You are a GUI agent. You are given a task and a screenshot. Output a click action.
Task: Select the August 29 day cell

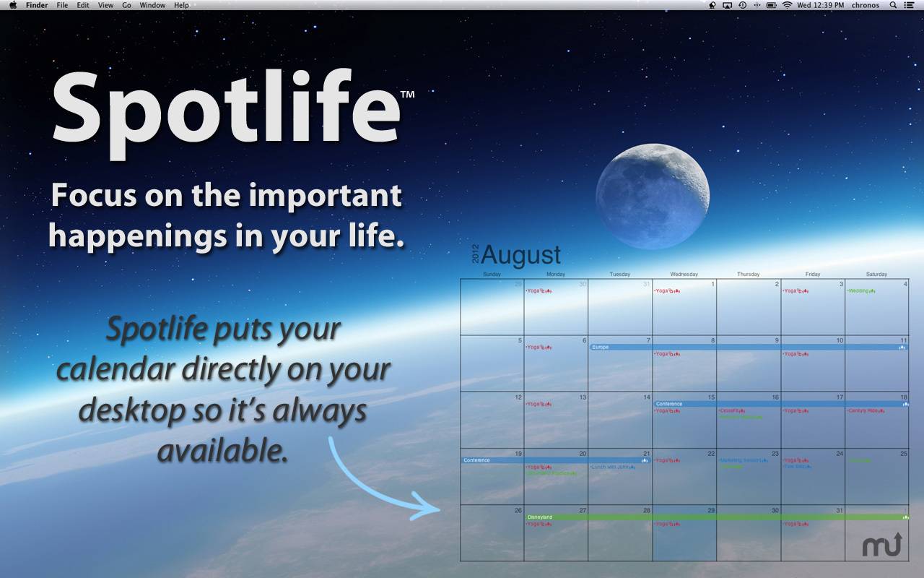pyautogui.click(x=684, y=538)
